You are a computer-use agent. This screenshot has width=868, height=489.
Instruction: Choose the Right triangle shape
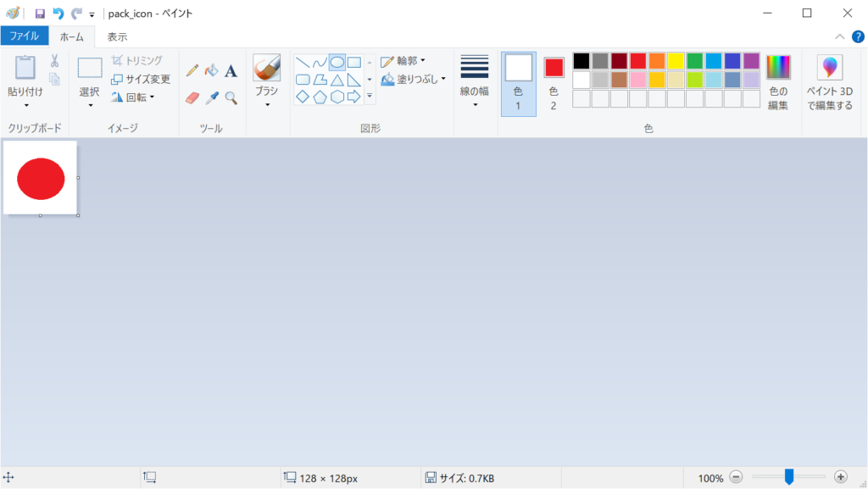353,80
